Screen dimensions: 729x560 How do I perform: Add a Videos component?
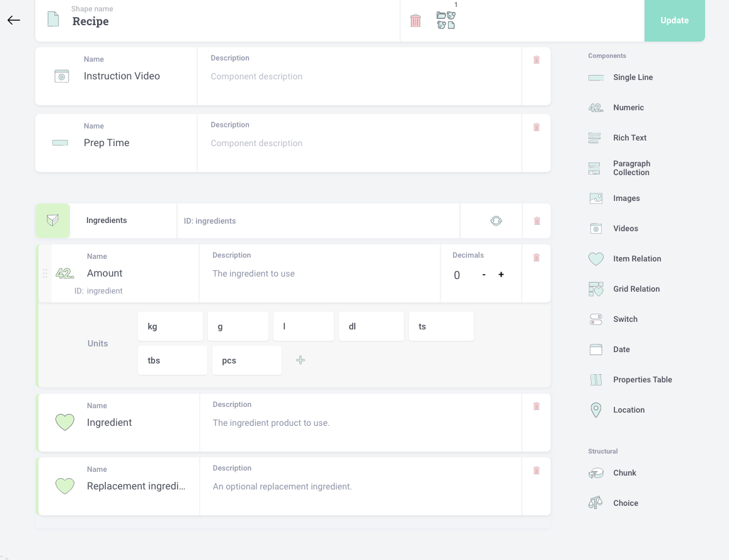click(613, 229)
